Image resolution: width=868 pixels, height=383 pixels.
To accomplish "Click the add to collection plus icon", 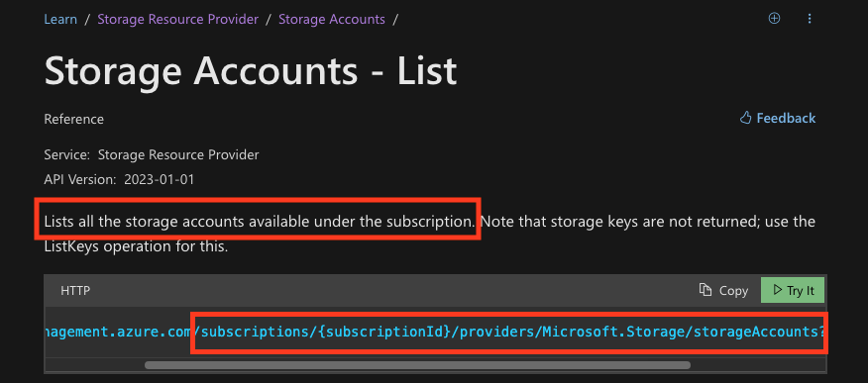I will pos(775,19).
